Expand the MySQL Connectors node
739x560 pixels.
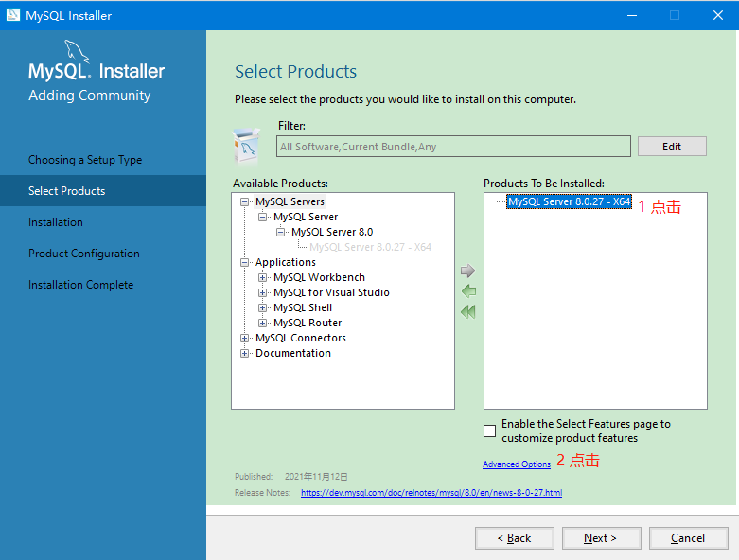coord(244,338)
